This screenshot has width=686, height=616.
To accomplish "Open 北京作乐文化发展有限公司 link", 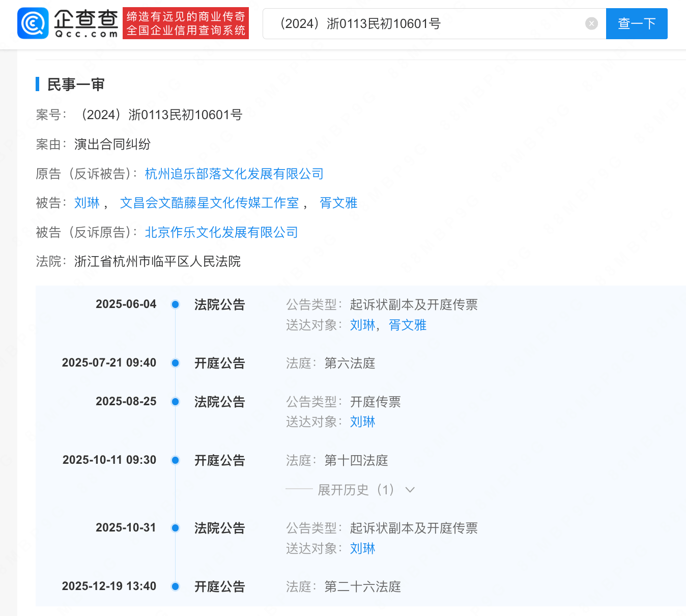I will pyautogui.click(x=221, y=233).
